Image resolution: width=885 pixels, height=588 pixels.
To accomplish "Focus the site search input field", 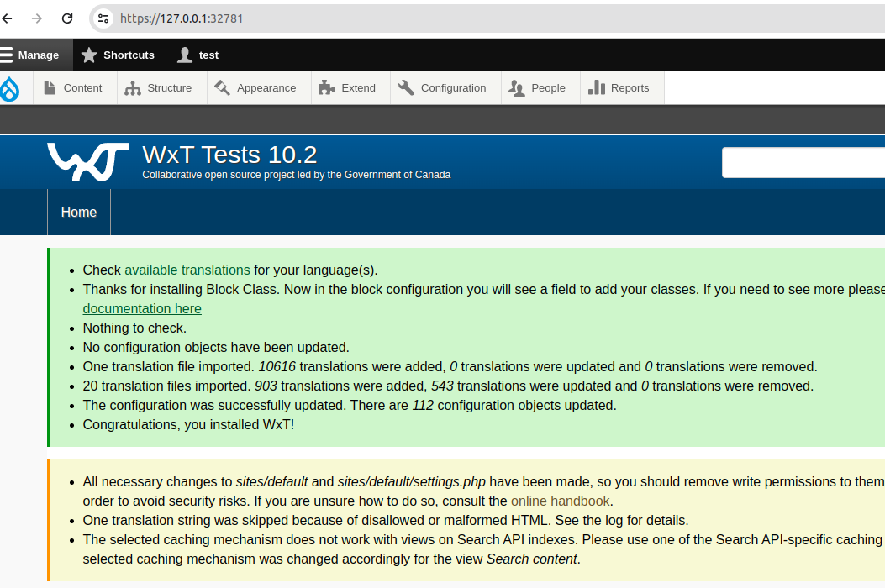I will coord(803,162).
